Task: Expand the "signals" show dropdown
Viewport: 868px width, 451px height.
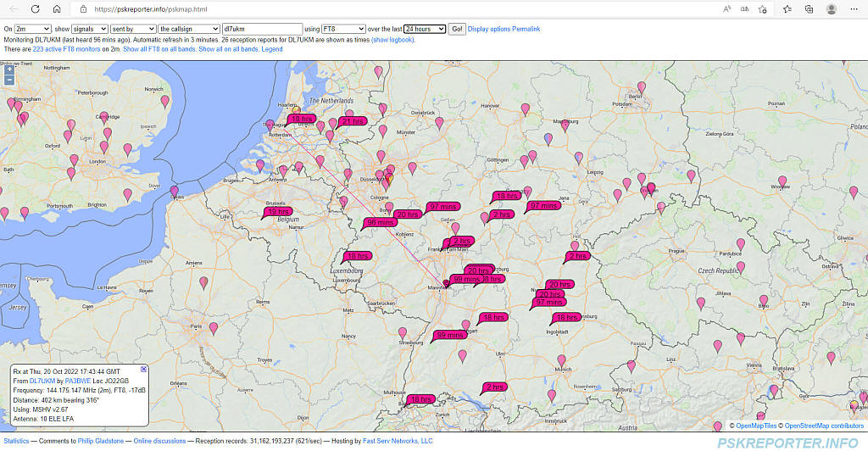Action: coord(89,29)
